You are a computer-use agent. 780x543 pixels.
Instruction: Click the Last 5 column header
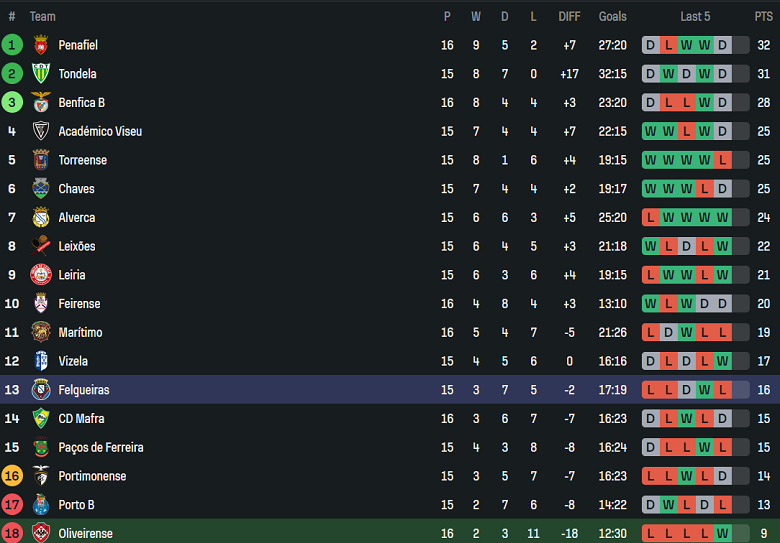tap(695, 16)
